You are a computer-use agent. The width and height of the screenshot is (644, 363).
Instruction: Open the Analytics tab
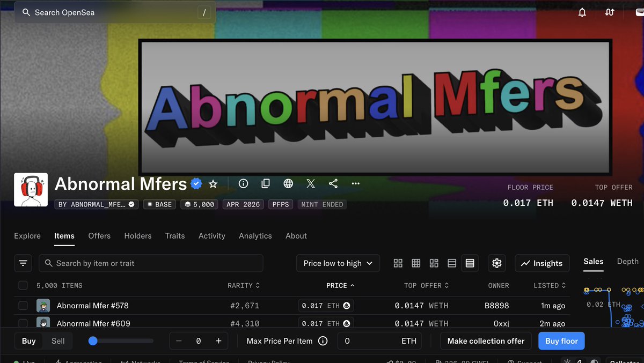(x=255, y=236)
